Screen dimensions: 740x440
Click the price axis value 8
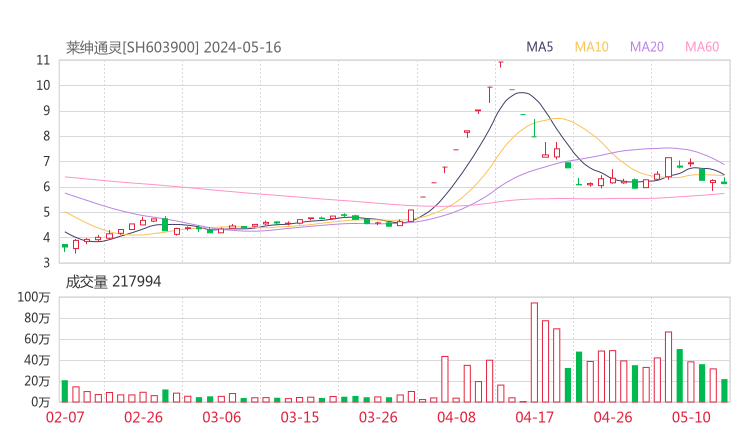click(46, 136)
